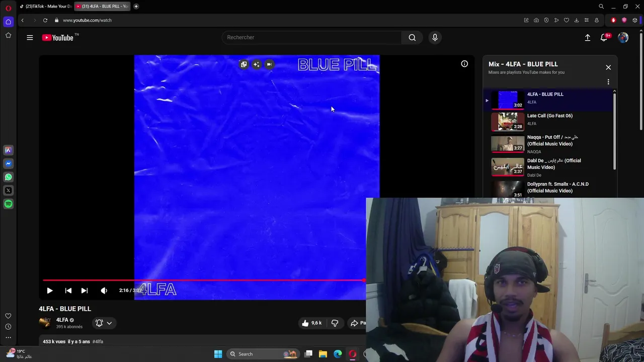Open Aria AI in Opera sidebar

[x=8, y=150]
